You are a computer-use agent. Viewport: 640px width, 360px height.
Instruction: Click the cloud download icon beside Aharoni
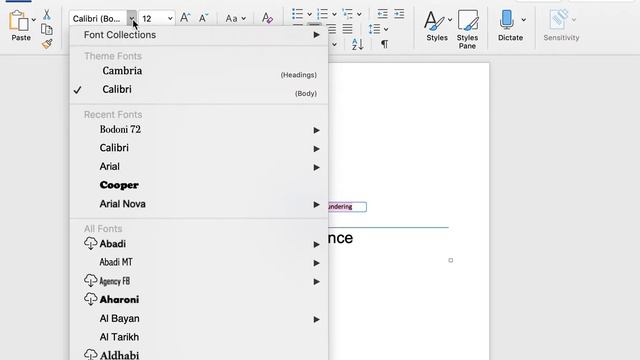click(91, 299)
